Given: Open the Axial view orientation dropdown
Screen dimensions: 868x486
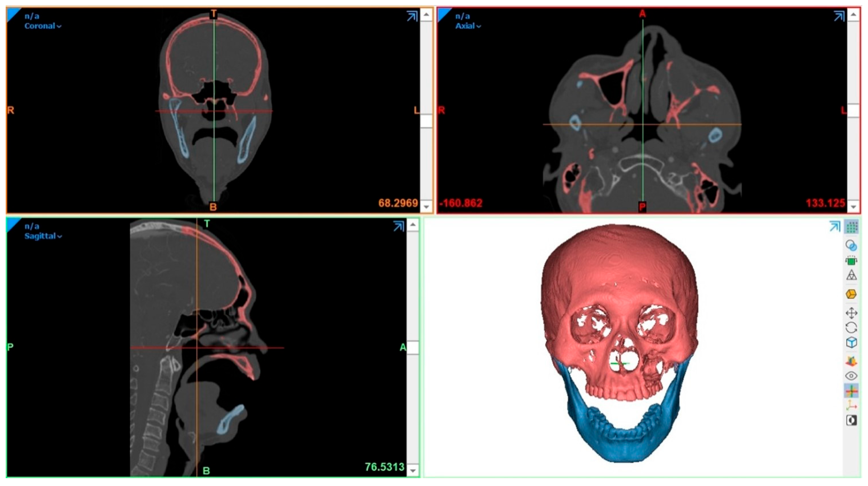Looking at the screenshot, I should coord(468,26).
